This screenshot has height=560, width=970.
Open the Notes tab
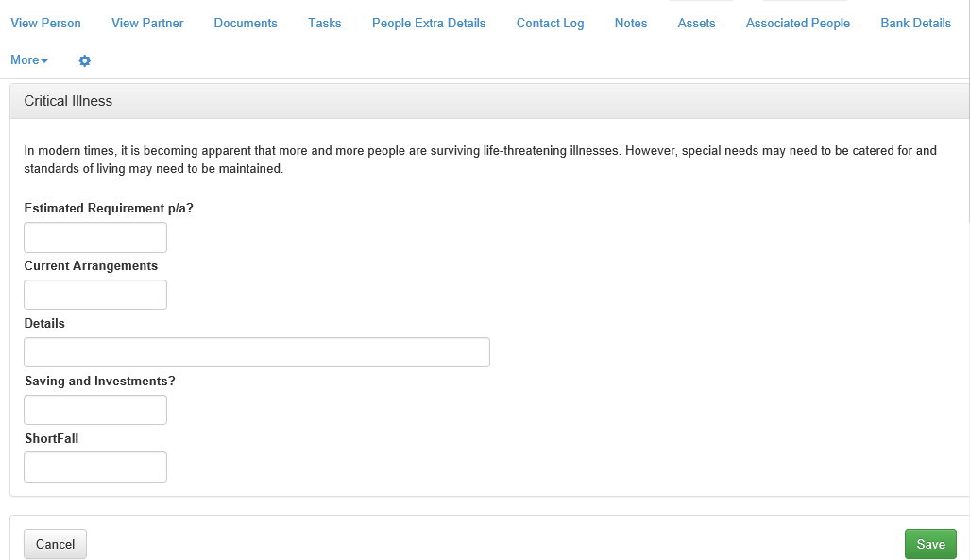(x=631, y=23)
